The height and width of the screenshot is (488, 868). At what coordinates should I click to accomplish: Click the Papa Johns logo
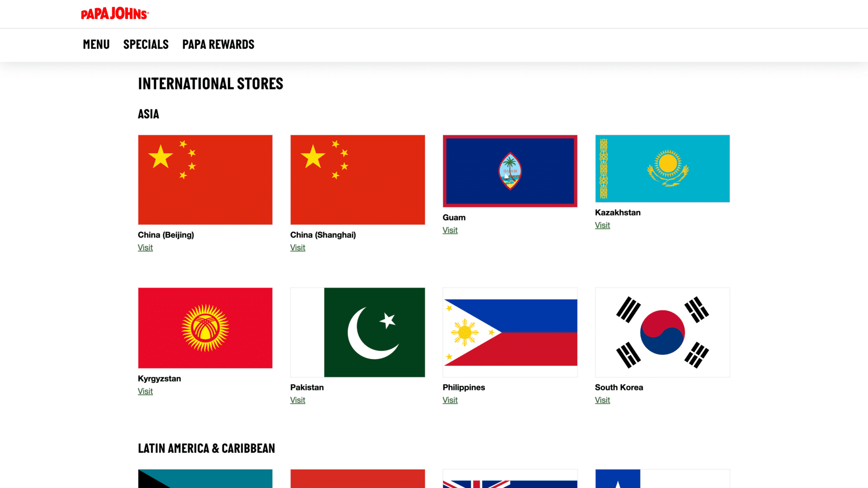coord(115,14)
